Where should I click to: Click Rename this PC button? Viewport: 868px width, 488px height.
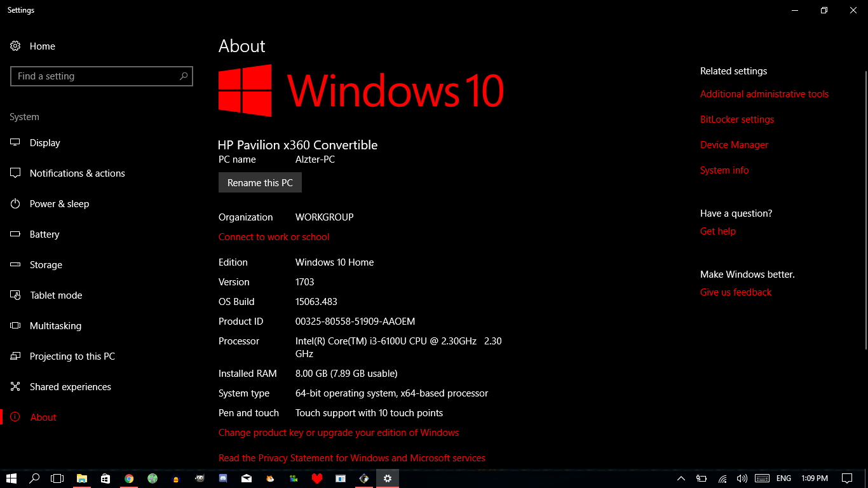pos(260,183)
